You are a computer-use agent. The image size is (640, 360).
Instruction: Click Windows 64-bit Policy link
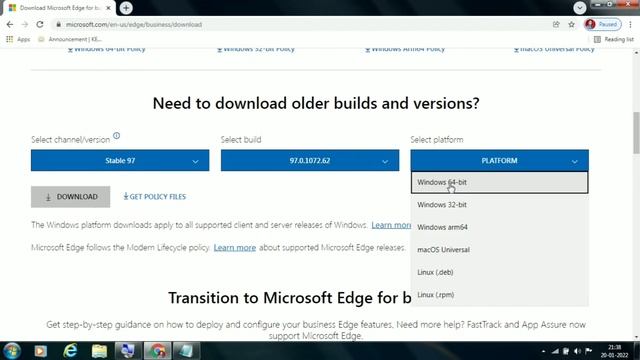(106, 49)
